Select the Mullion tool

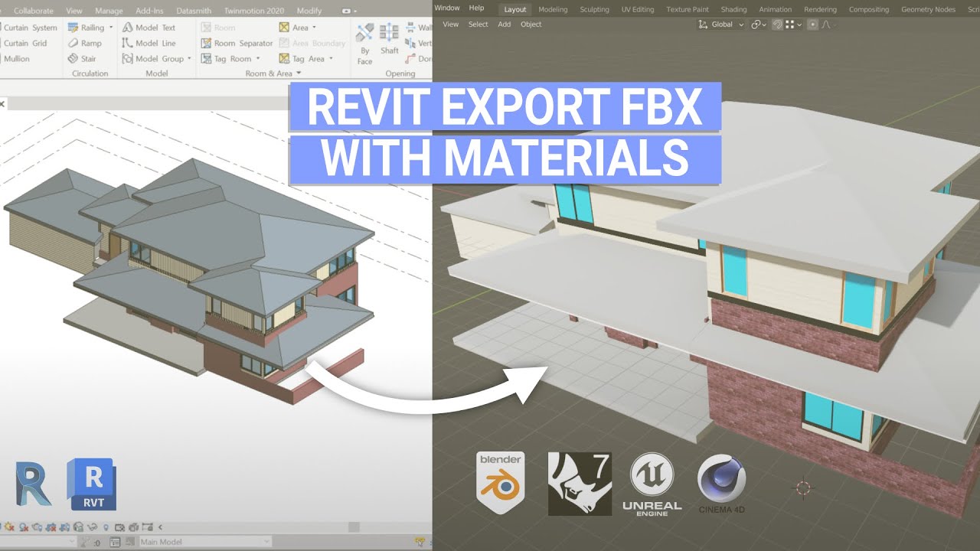16,59
